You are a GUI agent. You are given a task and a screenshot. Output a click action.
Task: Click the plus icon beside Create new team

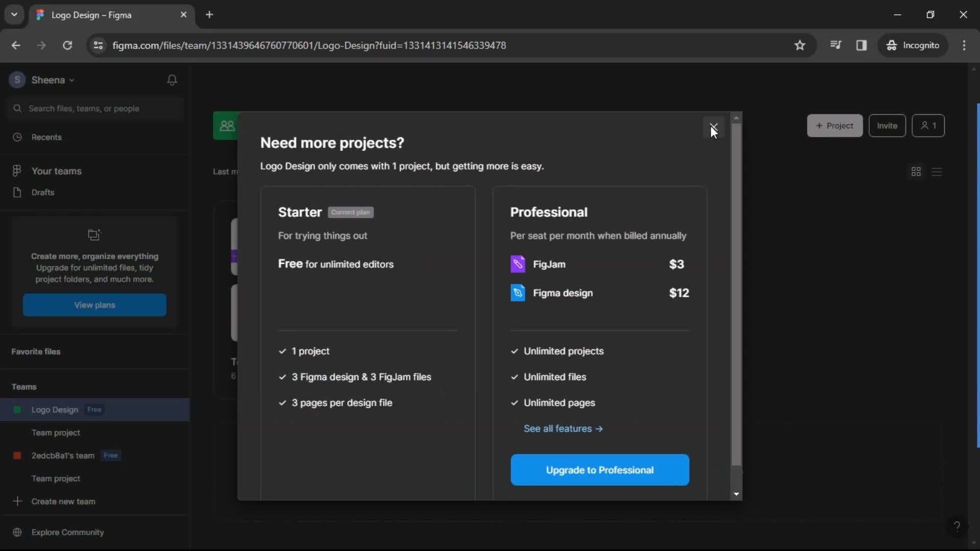(x=17, y=502)
